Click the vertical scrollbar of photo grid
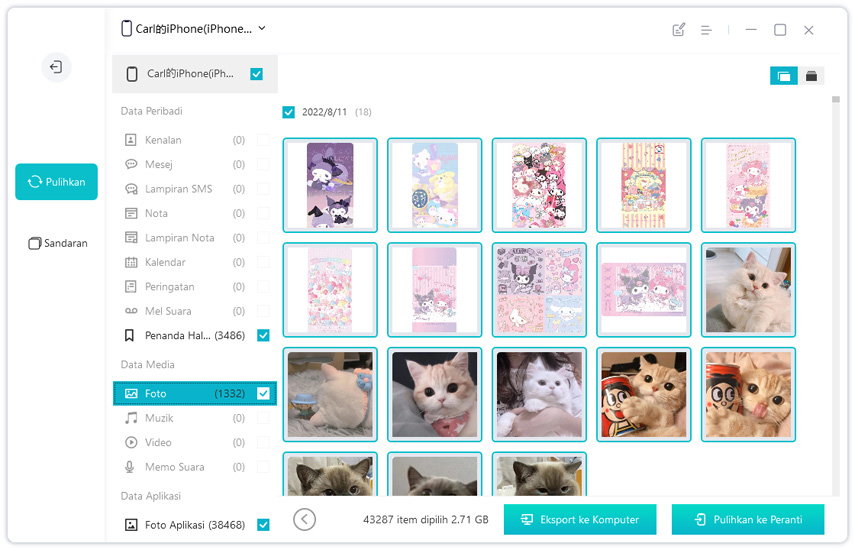Image resolution: width=855 pixels, height=550 pixels. [836, 300]
